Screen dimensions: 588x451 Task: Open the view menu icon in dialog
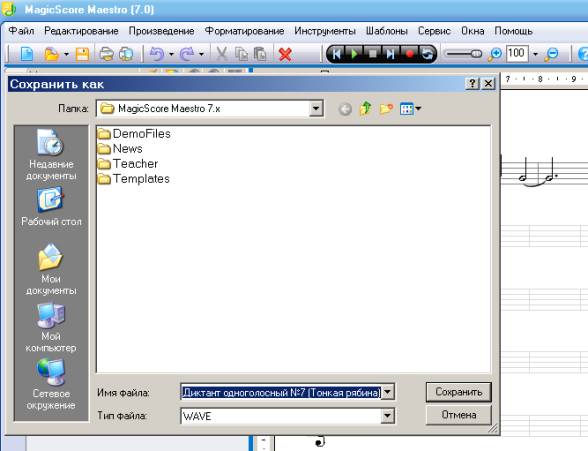[x=410, y=109]
